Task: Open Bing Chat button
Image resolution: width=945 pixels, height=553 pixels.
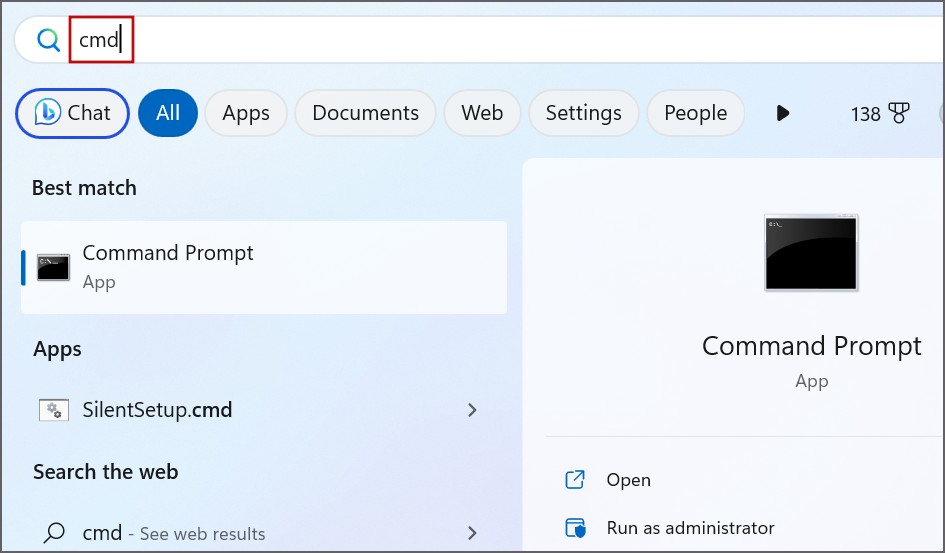Action: click(x=72, y=113)
